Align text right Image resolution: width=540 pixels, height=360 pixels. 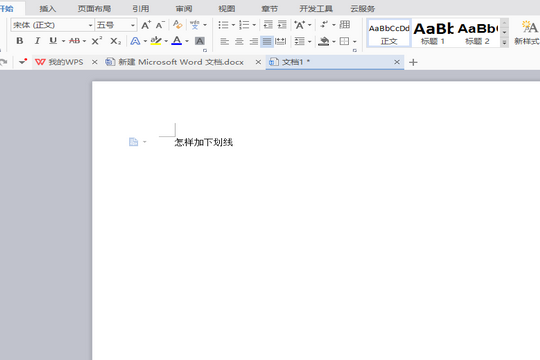(253, 41)
